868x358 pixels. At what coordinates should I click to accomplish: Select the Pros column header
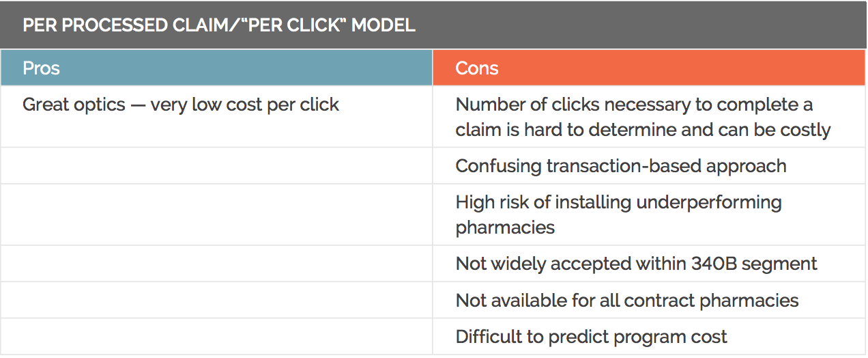pos(216,68)
